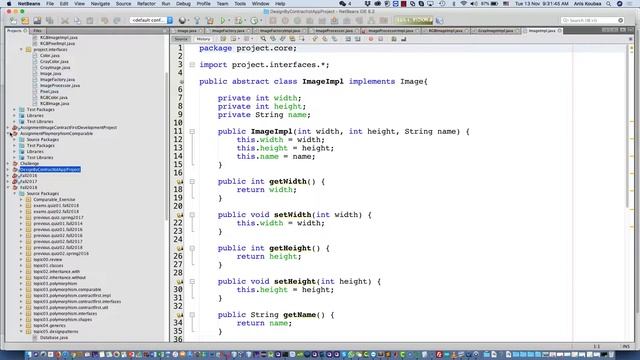Viewport: 640px width, 360px height.
Task: Expand the Challenge project node
Action: point(8,163)
